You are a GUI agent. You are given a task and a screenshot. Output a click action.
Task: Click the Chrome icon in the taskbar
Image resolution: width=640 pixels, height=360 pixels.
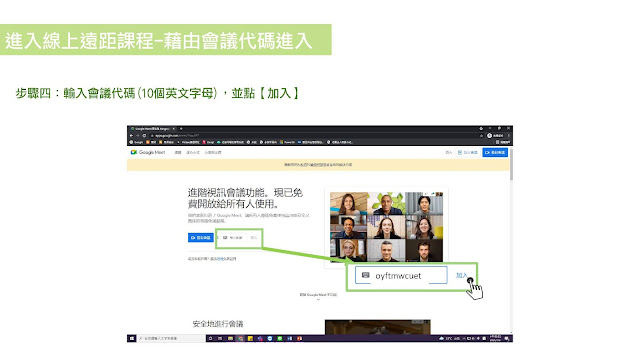tap(240, 338)
